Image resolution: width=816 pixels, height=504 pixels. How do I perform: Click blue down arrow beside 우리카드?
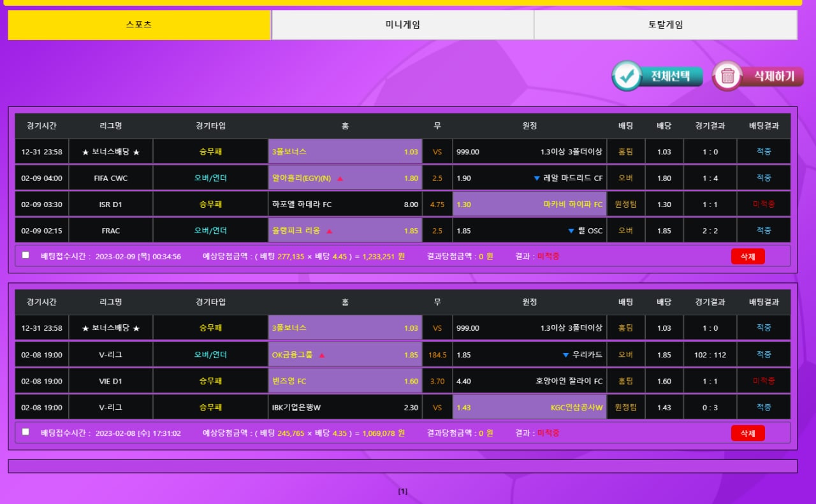click(565, 355)
